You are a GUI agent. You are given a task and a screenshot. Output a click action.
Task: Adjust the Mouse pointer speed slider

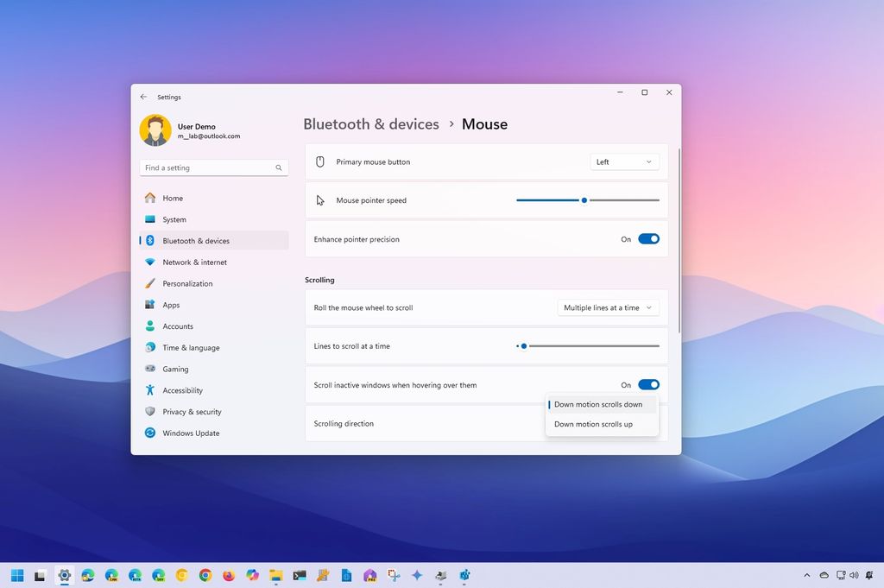point(584,199)
